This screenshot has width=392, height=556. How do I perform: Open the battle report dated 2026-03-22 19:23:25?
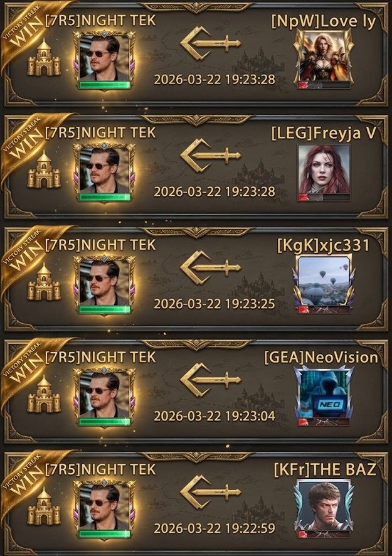[196, 279]
